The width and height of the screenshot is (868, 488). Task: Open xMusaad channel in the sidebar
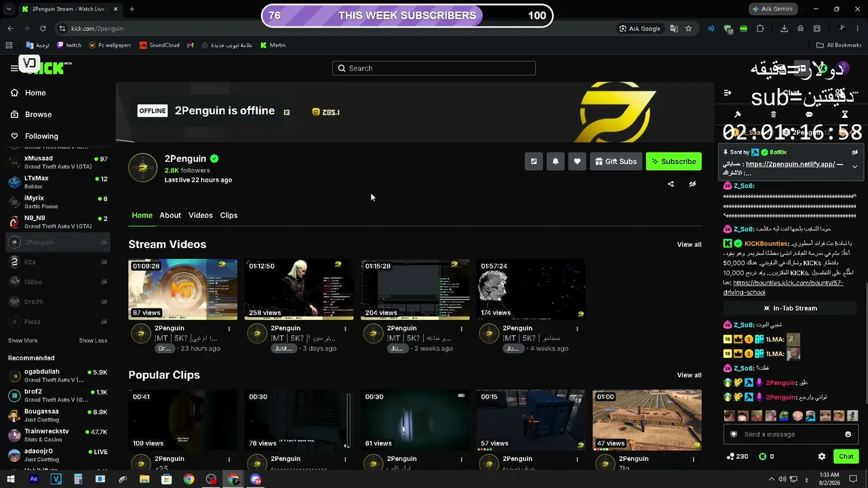coord(58,162)
